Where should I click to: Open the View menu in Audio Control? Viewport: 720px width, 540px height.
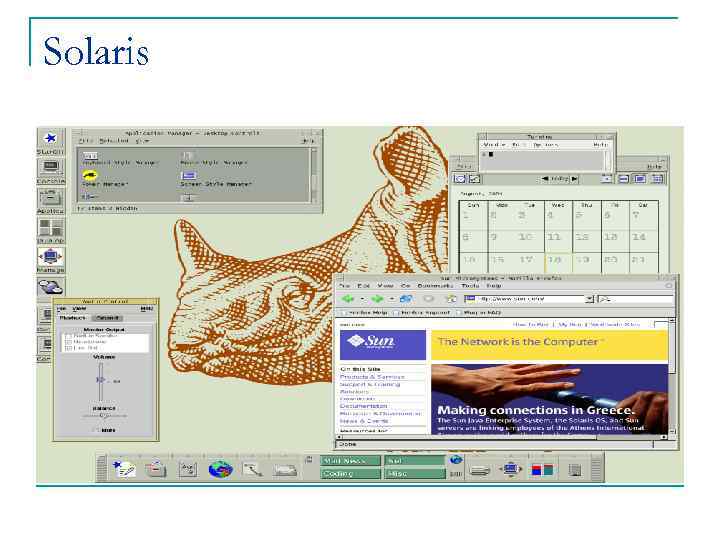tap(79, 309)
